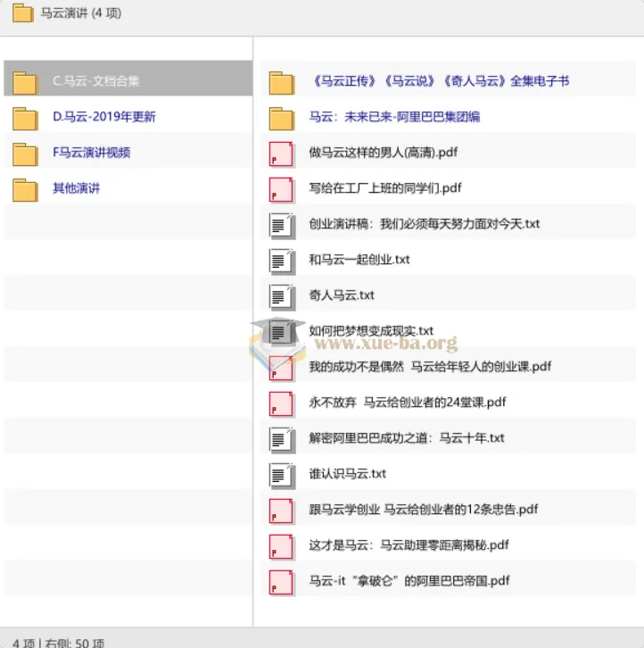Click PDF icon of 写给在工厂上班的同学们.pdf
This screenshot has width=644, height=648.
point(281,190)
